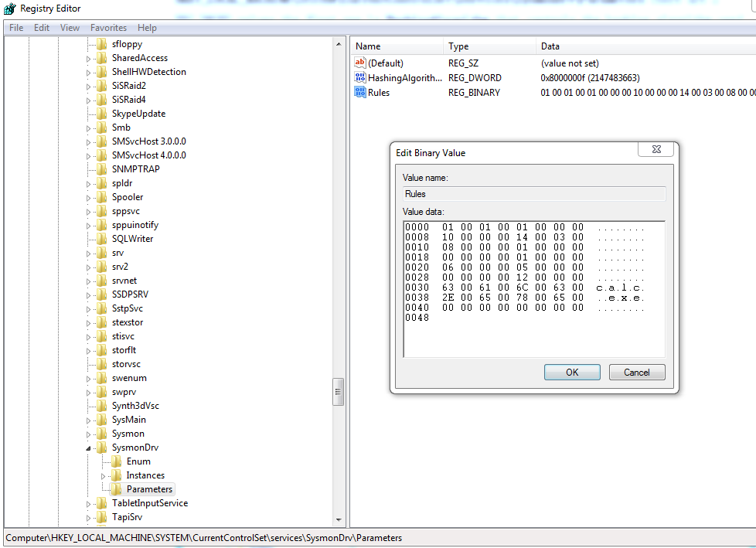Click the SNMPTRAP folder icon
Screen dimensions: 756x548
pyautogui.click(x=102, y=169)
